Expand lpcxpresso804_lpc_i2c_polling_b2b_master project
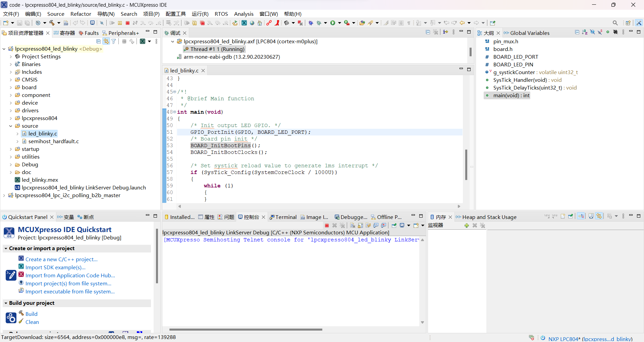 click(4, 195)
